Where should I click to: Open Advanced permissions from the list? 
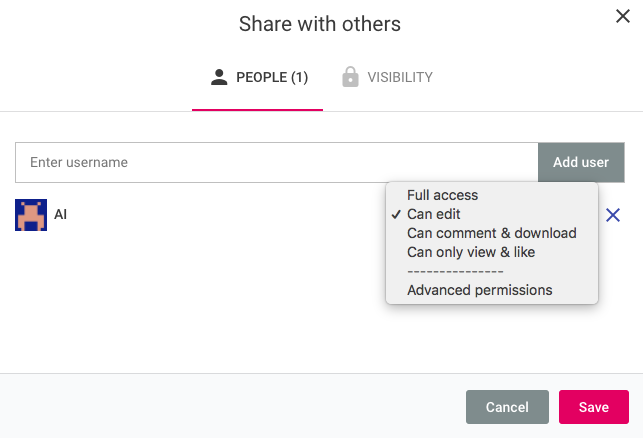[479, 290]
